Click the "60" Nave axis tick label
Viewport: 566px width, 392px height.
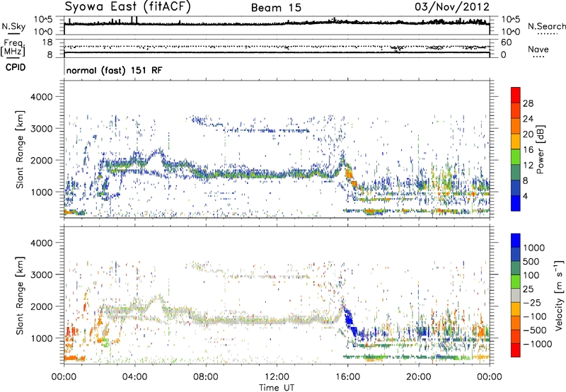click(x=507, y=42)
